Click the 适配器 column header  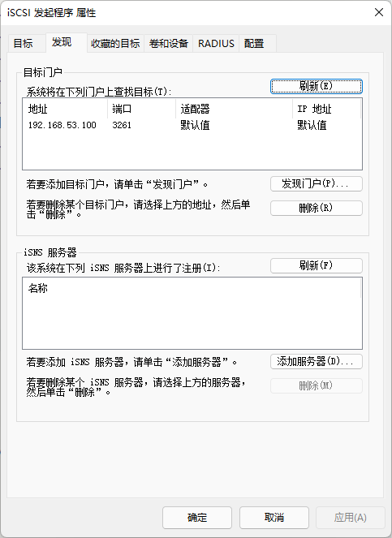[x=234, y=109]
